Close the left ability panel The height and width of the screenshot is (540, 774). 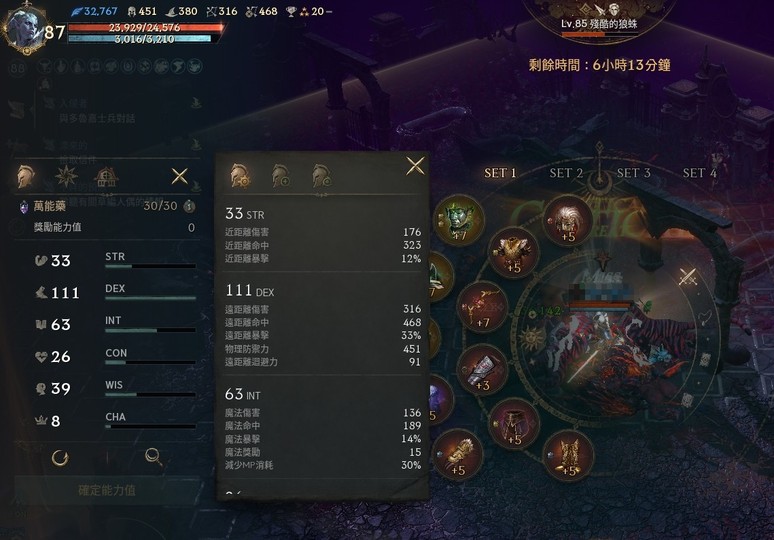(179, 176)
